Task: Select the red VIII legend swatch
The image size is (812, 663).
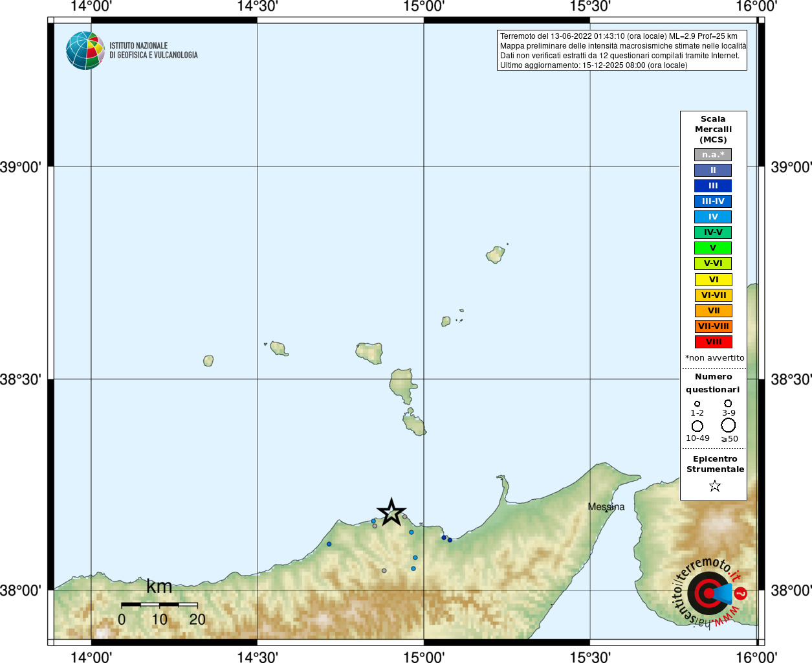Action: (x=713, y=342)
